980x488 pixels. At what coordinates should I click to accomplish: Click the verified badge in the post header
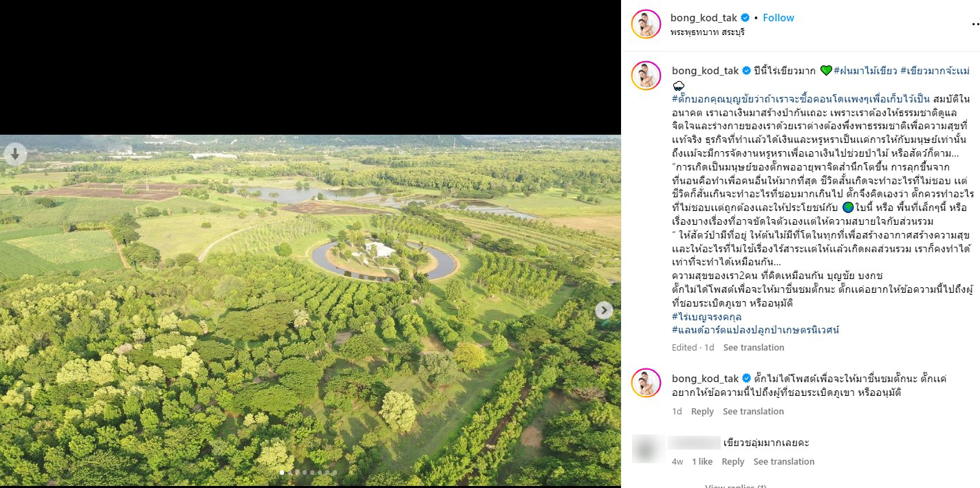(x=745, y=18)
